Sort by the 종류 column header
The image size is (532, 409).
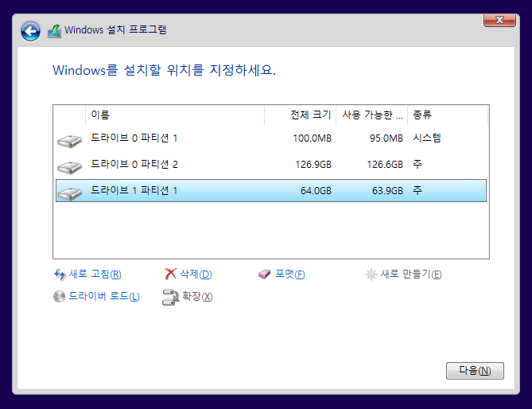pyautogui.click(x=448, y=115)
